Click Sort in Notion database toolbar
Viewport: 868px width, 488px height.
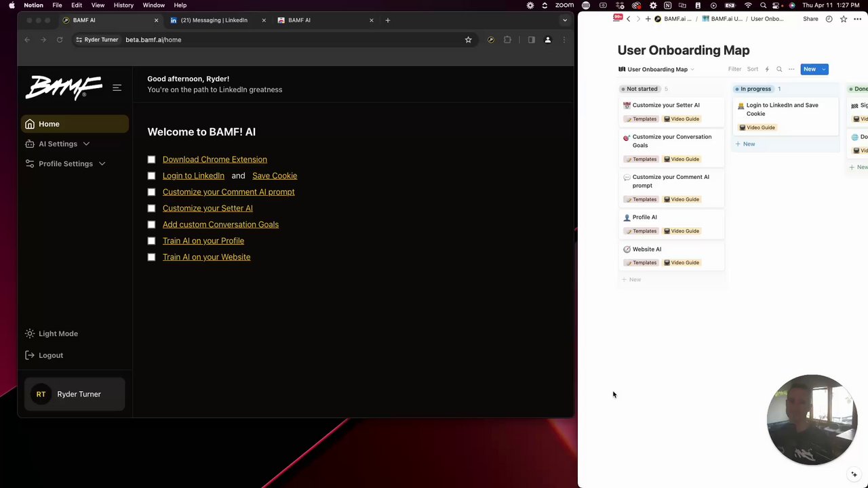(x=753, y=69)
